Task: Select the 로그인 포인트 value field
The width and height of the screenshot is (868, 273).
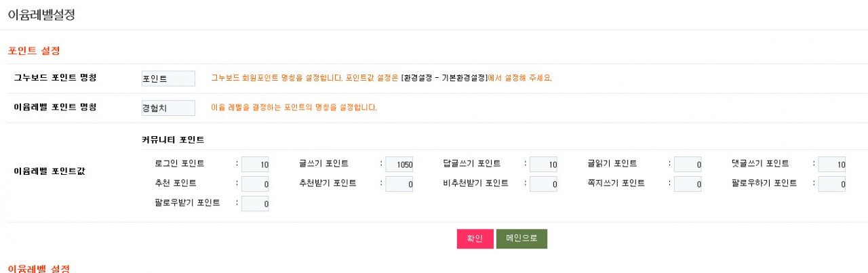Action: click(x=255, y=165)
